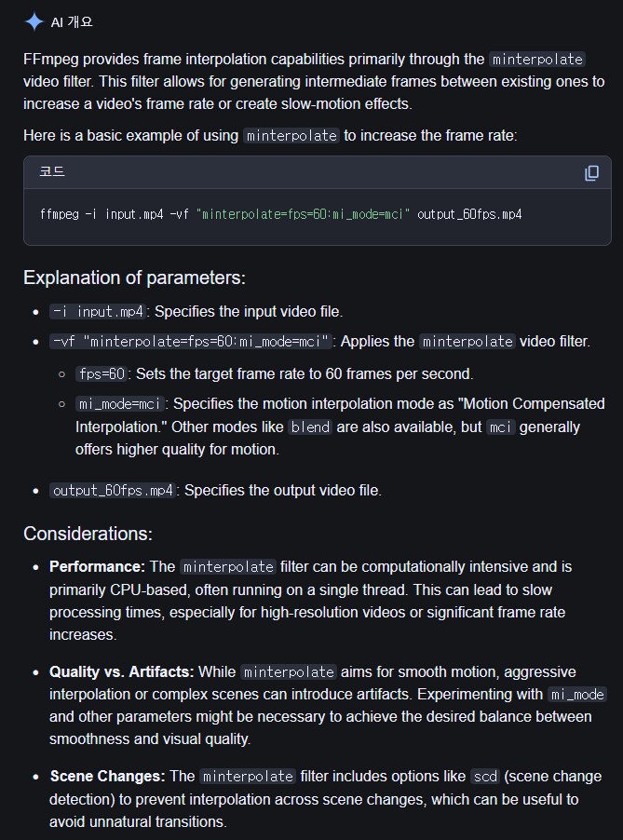Click the "mi_mode" chip in the Quality vs. Artifacts paragraph

pyautogui.click(x=577, y=695)
